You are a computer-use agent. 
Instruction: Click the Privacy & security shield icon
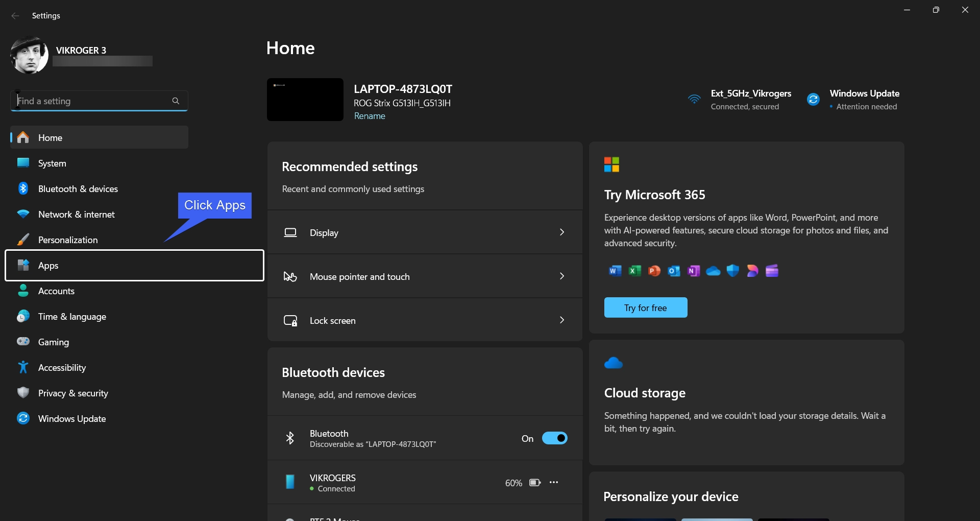click(x=23, y=393)
